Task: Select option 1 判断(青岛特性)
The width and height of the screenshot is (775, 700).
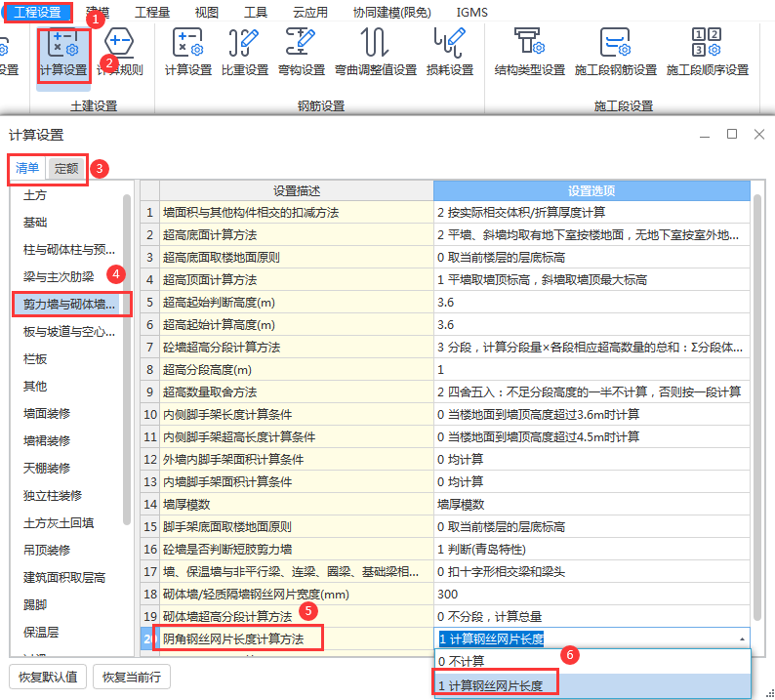Action: [591, 550]
